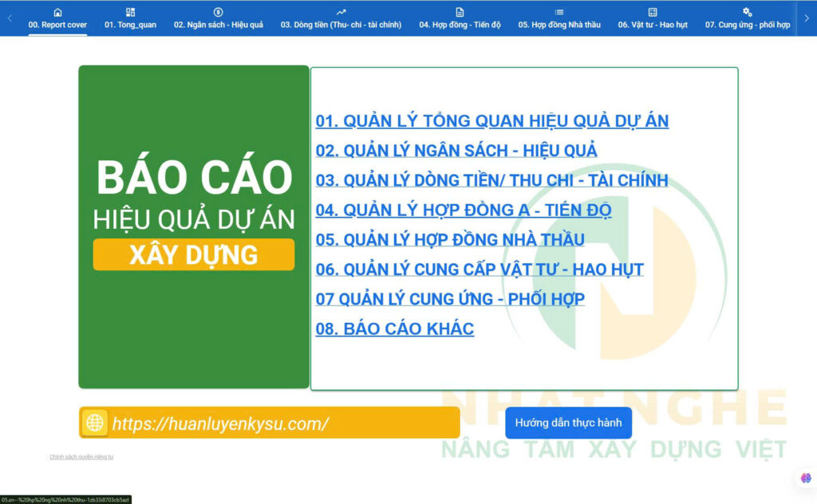This screenshot has height=504, width=817.
Task: Click the Hướng dẫn thực hành button
Action: pos(568,422)
